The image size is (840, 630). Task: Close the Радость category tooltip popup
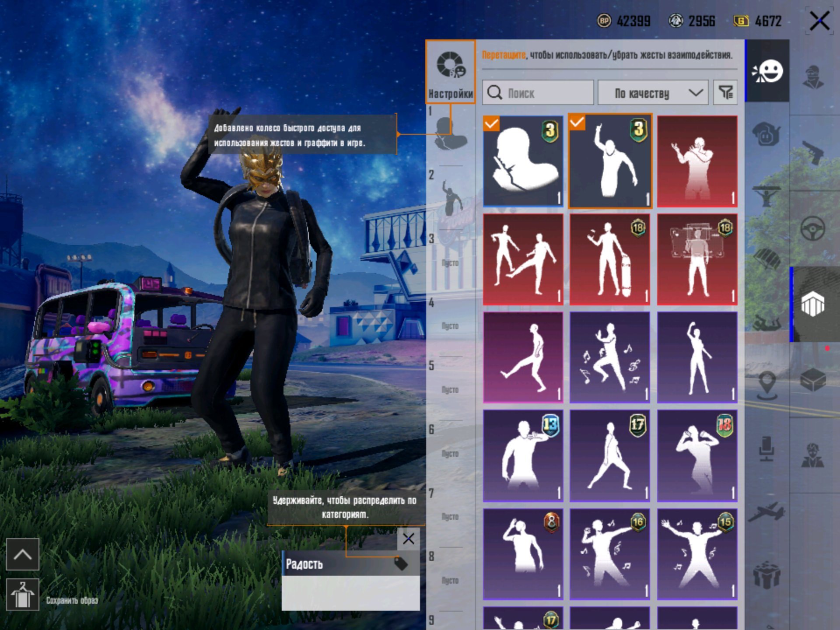(x=408, y=539)
